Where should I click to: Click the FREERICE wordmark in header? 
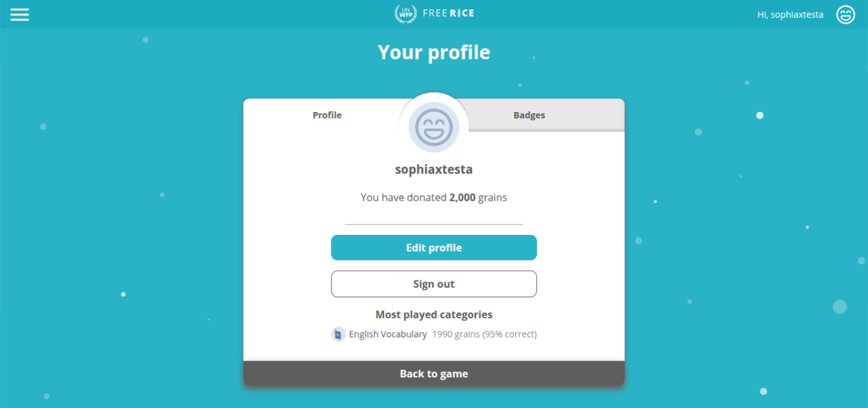448,14
